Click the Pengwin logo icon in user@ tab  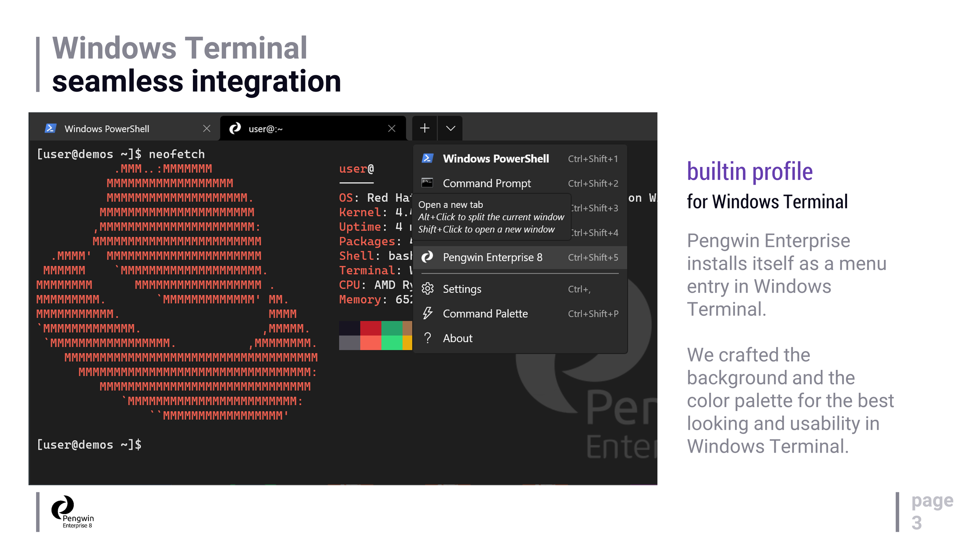(235, 128)
